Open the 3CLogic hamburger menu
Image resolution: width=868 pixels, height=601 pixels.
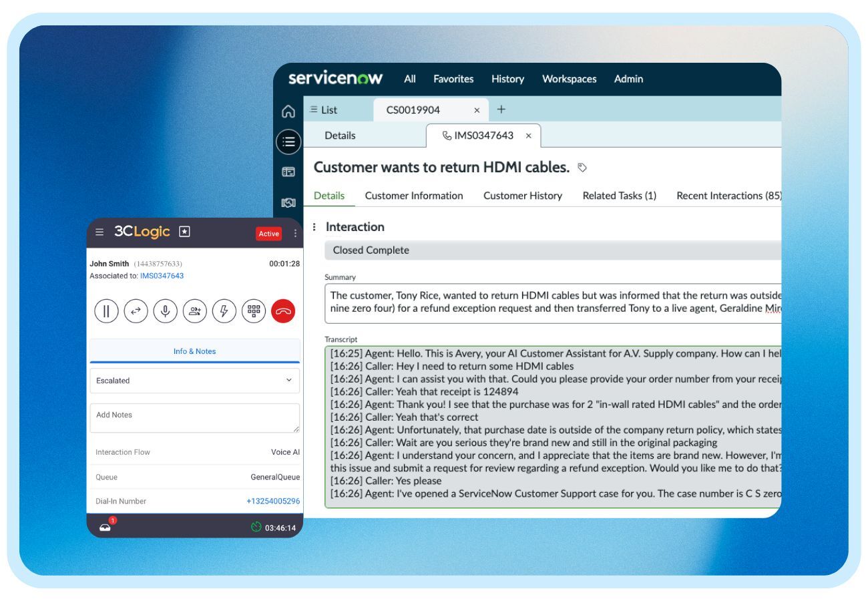(99, 232)
